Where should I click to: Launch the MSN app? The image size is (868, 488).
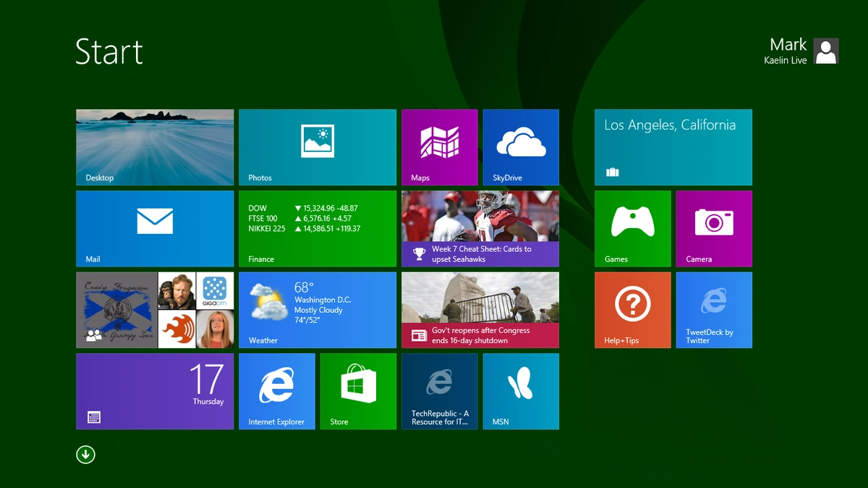tap(520, 391)
